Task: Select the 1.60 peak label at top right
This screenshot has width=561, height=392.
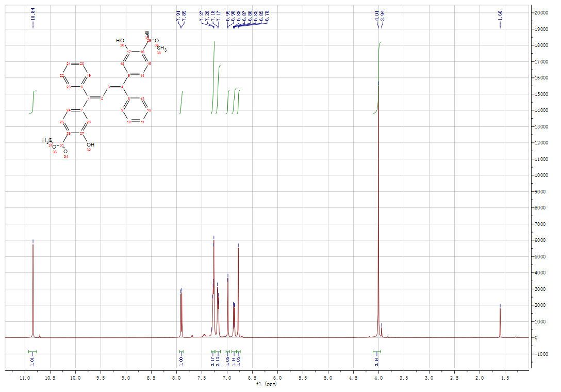Action: click(x=500, y=16)
